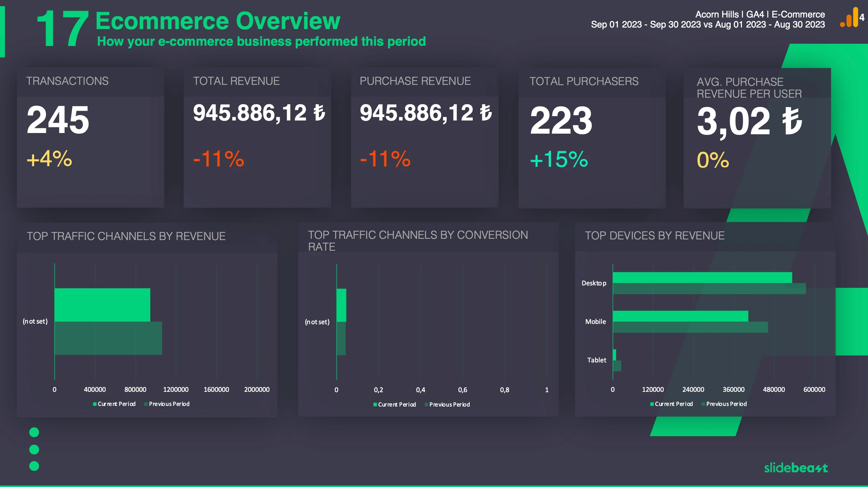Click the -11% under Purchase Revenue

(385, 159)
